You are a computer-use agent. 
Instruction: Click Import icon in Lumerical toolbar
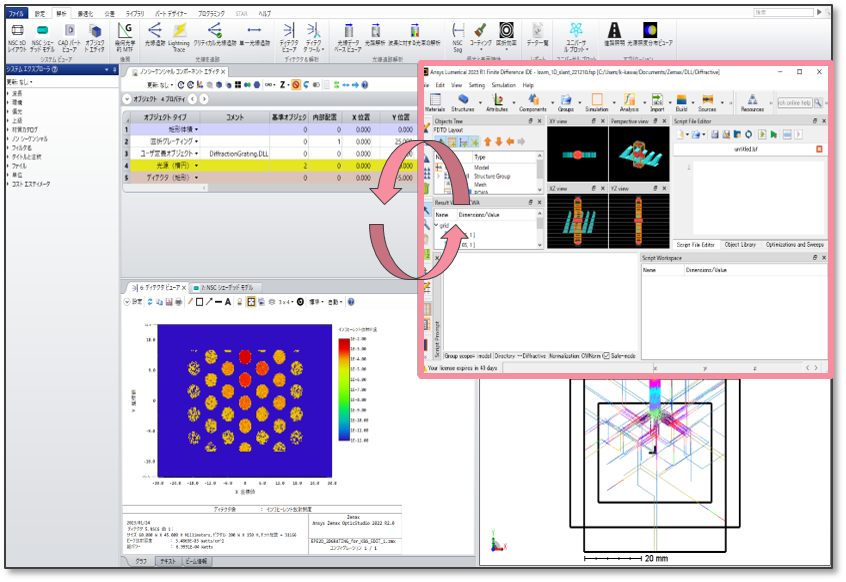pos(657,102)
